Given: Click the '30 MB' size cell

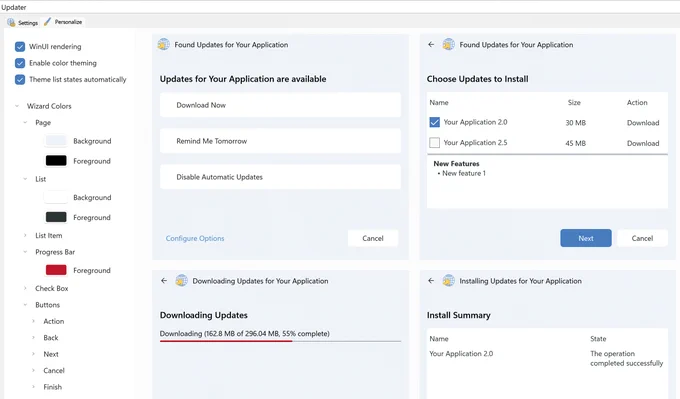Looking at the screenshot, I should click(x=575, y=123).
